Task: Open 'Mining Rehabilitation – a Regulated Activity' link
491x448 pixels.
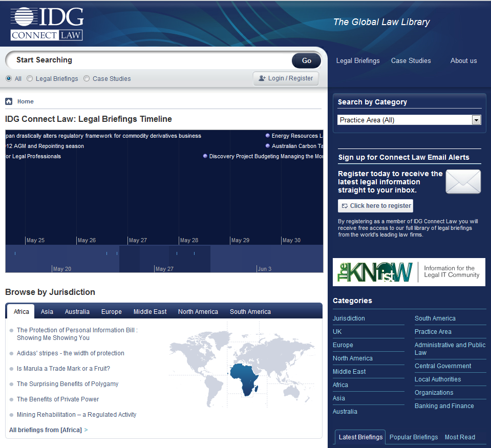Action: [76, 415]
